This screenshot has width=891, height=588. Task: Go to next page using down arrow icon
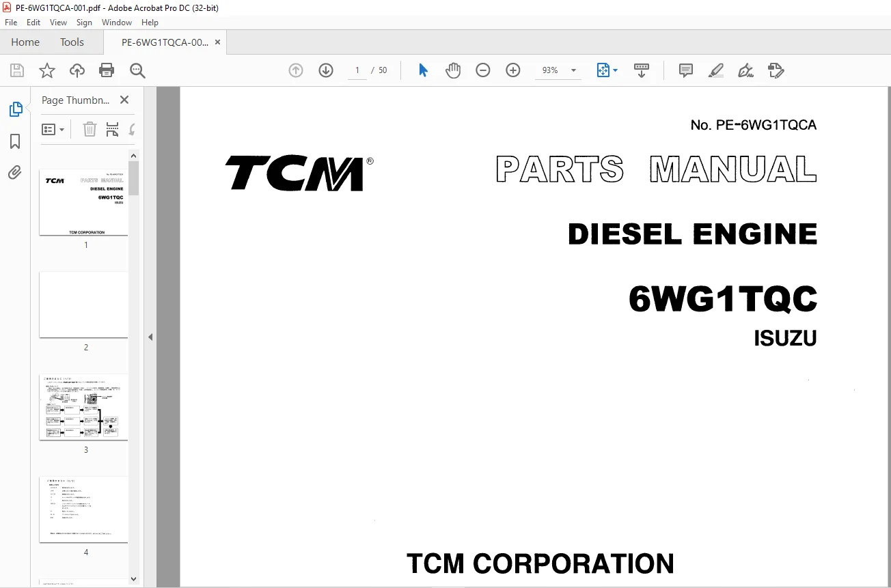point(326,70)
